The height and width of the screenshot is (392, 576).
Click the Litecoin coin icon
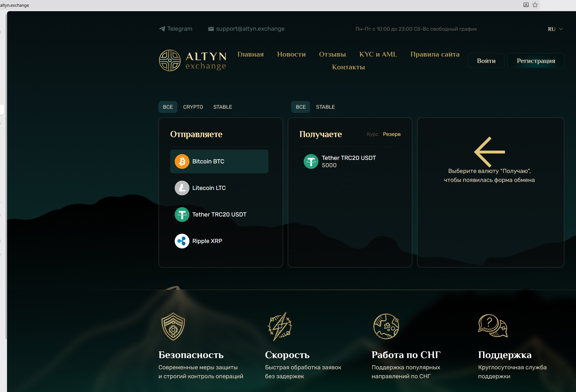[182, 188]
